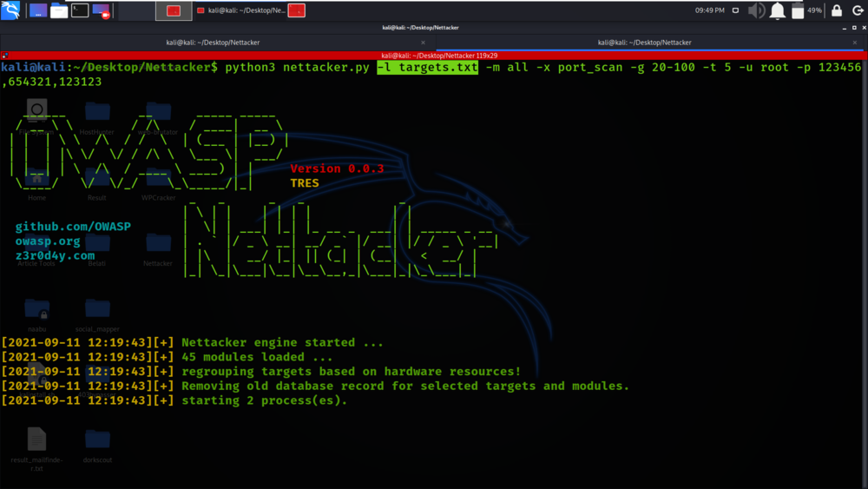Click log line '45 modules loaded ...'
The width and height of the screenshot is (868, 489).
click(x=257, y=357)
